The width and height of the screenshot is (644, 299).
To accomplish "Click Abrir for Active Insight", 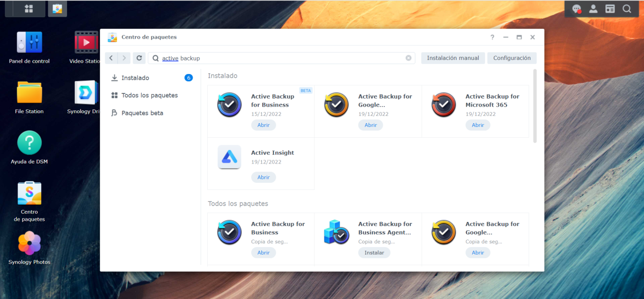I will tap(264, 177).
